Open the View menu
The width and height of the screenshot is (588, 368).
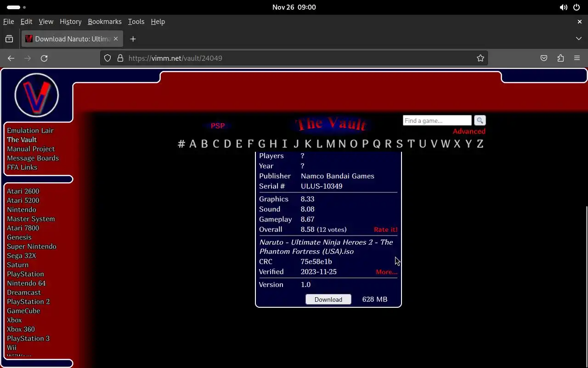pos(46,22)
